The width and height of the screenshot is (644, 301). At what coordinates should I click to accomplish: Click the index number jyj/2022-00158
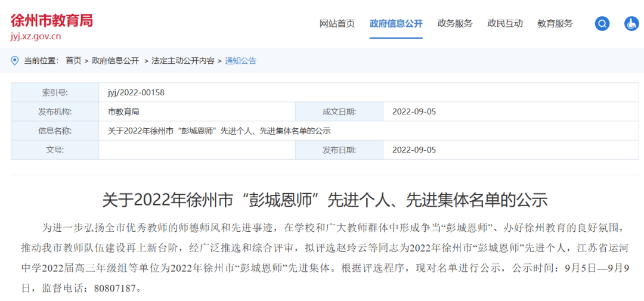pos(136,92)
